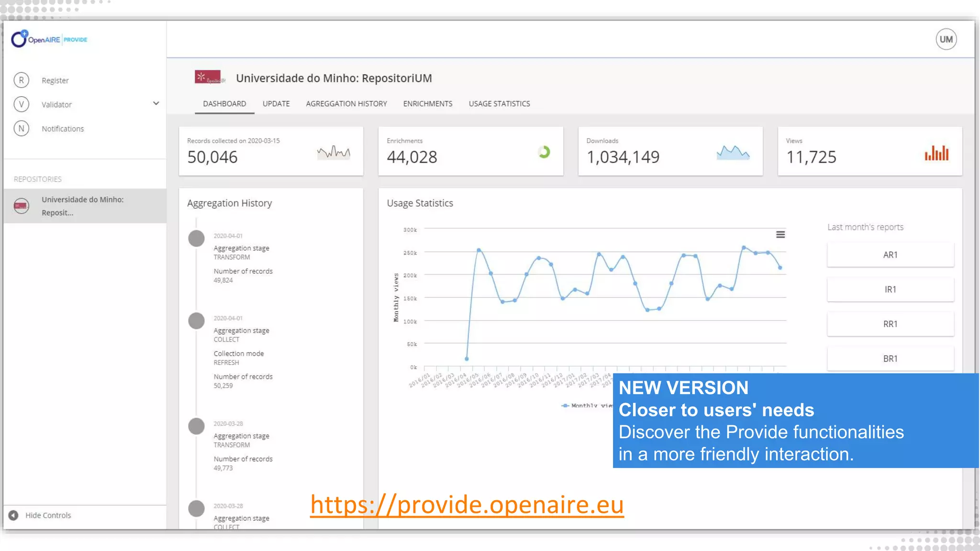980x551 pixels.
Task: Click the 44,028 enrichments value
Action: [x=412, y=157]
